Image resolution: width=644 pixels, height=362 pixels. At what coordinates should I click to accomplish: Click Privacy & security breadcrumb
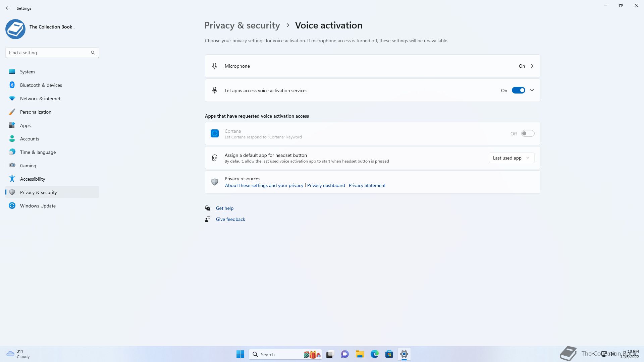[242, 25]
